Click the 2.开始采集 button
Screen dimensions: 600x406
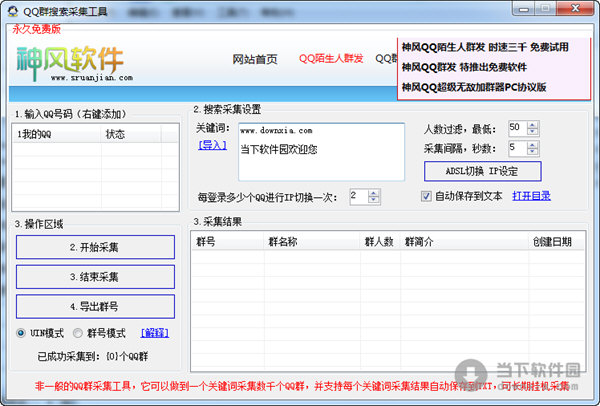coord(95,247)
